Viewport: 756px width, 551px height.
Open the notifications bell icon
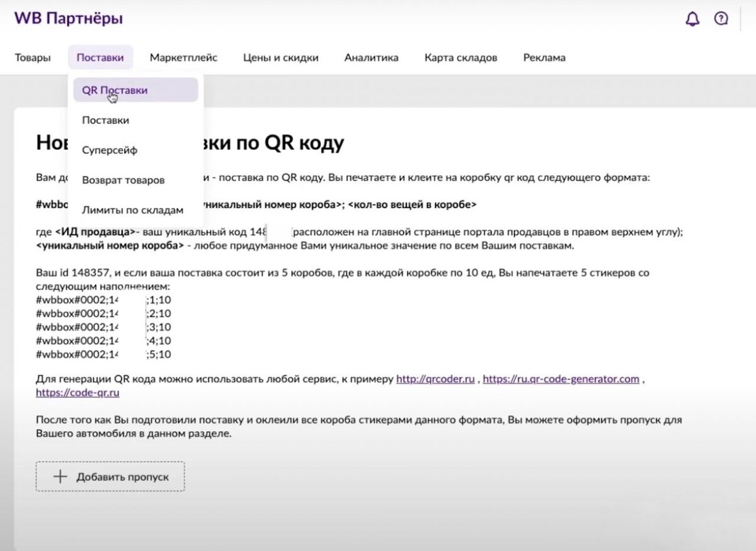click(692, 19)
